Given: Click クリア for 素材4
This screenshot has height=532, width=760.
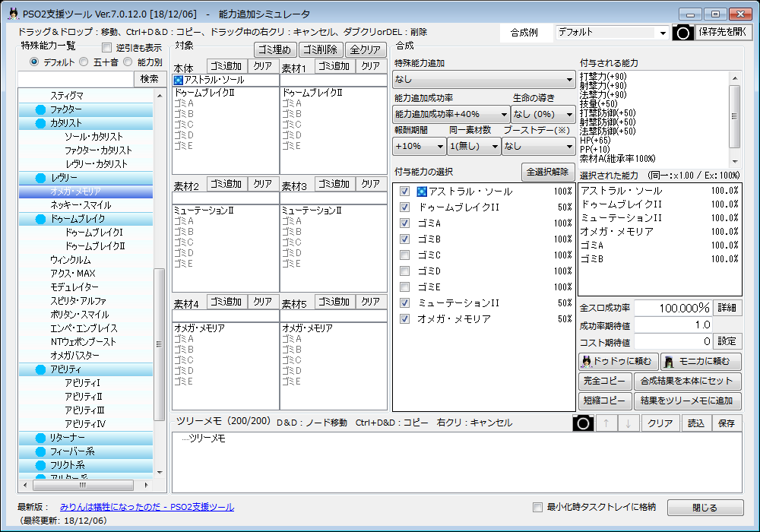Looking at the screenshot, I should 263,302.
